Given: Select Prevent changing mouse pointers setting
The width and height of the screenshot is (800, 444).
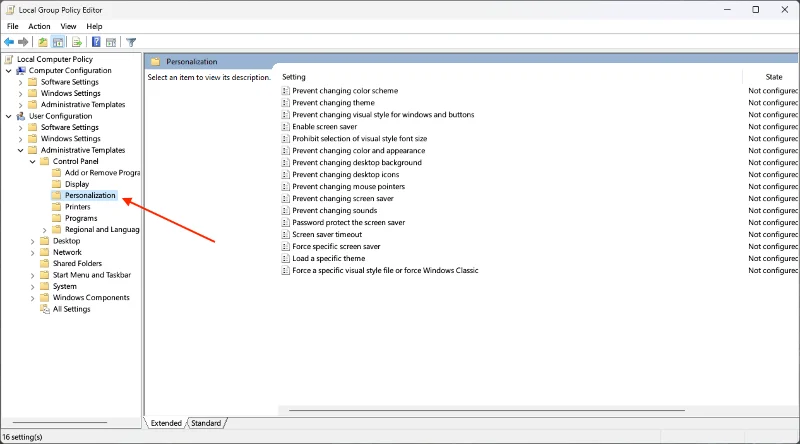Looking at the screenshot, I should [348, 187].
